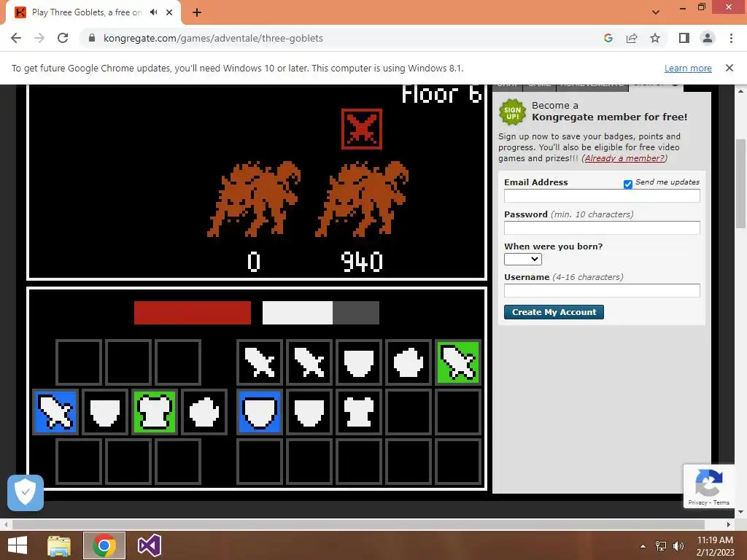Pick the glove tile next to green sword

tap(409, 362)
